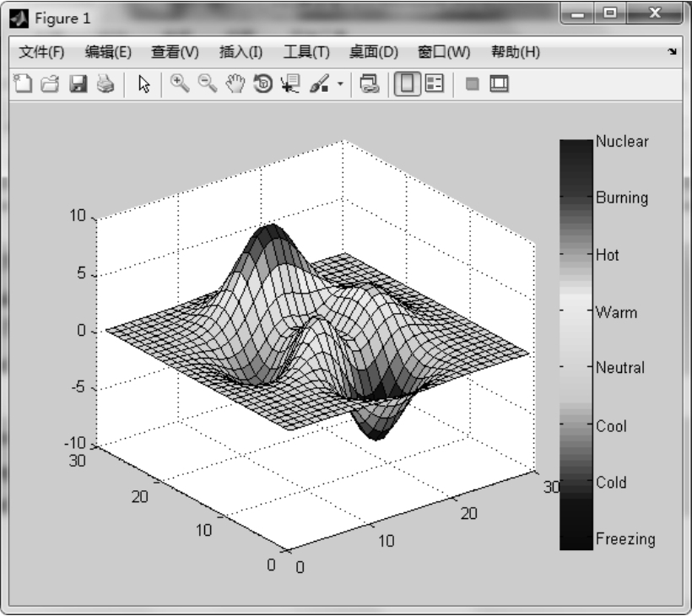Activate the Pan hand tool
692x616 pixels.
coord(235,83)
